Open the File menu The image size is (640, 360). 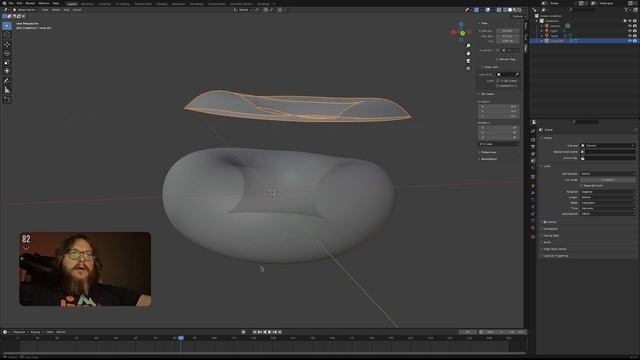point(11,3)
